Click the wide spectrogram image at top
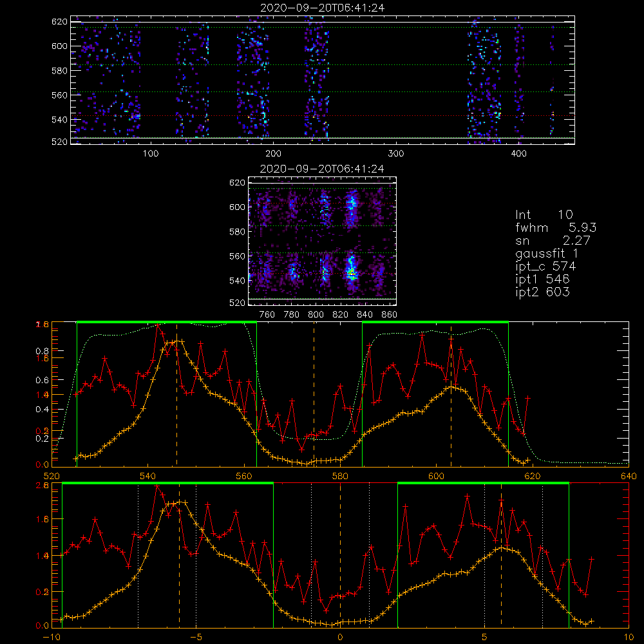 (x=323, y=80)
